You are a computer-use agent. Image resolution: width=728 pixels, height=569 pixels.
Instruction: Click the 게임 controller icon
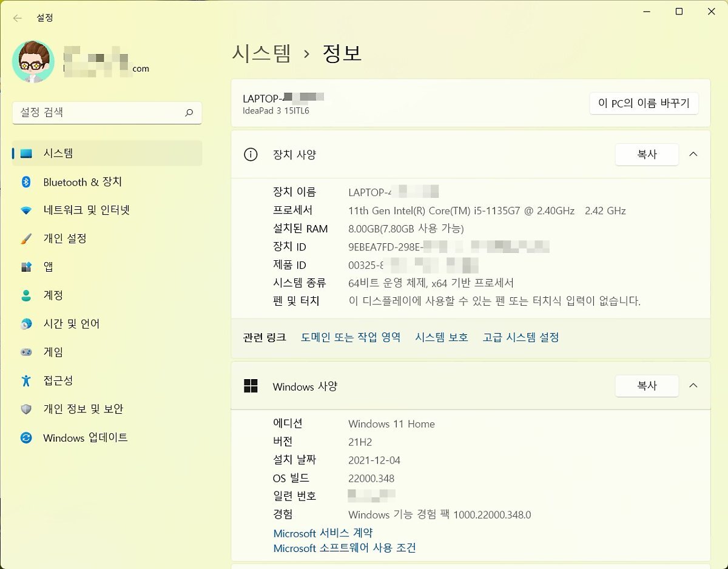pos(26,352)
